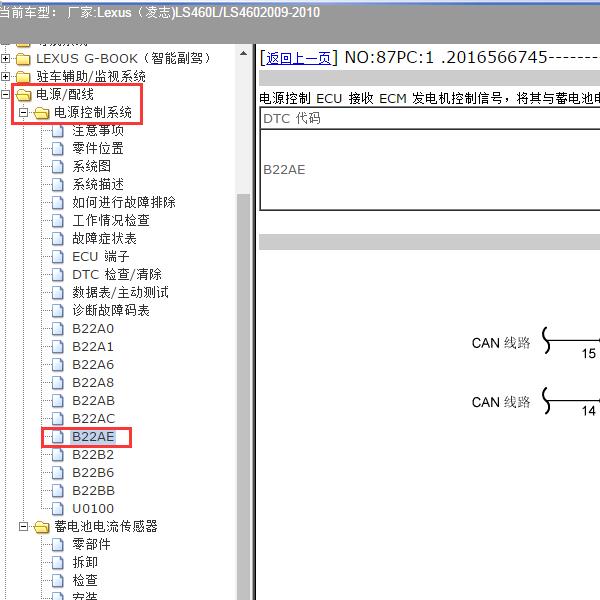This screenshot has width=600, height=600.
Task: Click the 驻车辅助/监视系统 folder icon
Action: 23,77
